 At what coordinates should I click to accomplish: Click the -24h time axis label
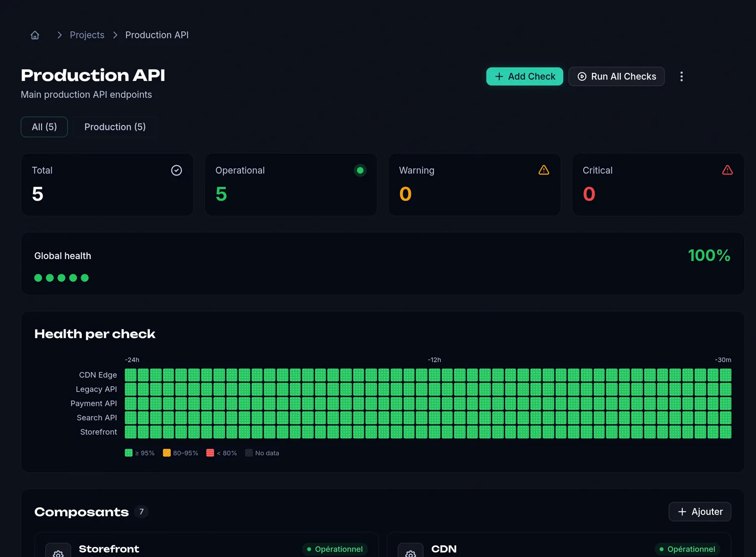pos(132,360)
